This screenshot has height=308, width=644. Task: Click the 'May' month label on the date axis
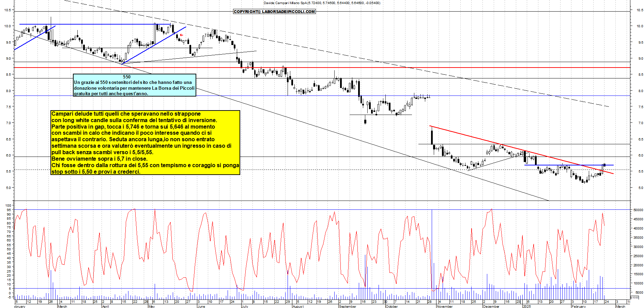(152, 306)
